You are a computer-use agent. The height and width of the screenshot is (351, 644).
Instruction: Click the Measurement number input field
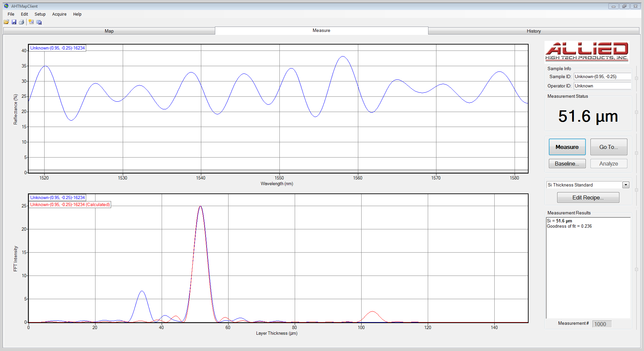pyautogui.click(x=601, y=324)
